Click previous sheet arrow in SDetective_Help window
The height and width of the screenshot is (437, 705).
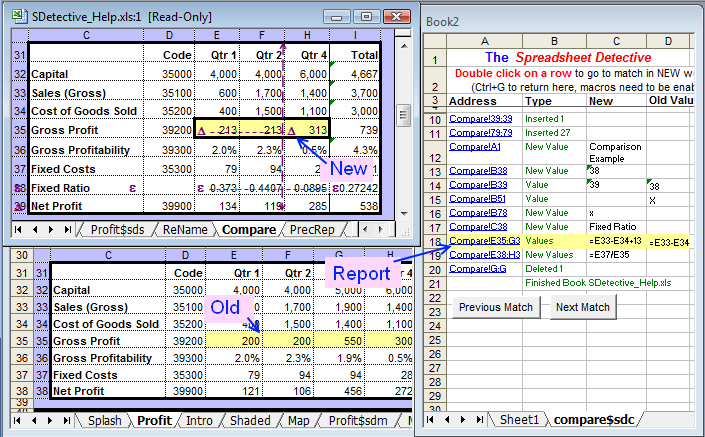click(35, 230)
